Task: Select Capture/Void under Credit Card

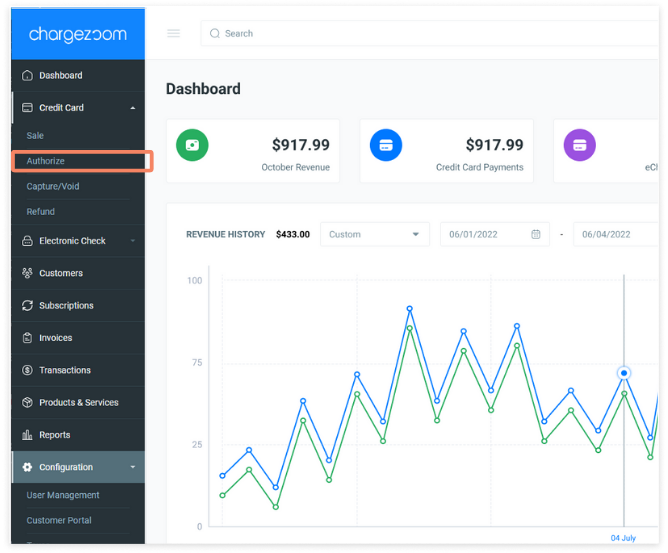Action: click(53, 186)
